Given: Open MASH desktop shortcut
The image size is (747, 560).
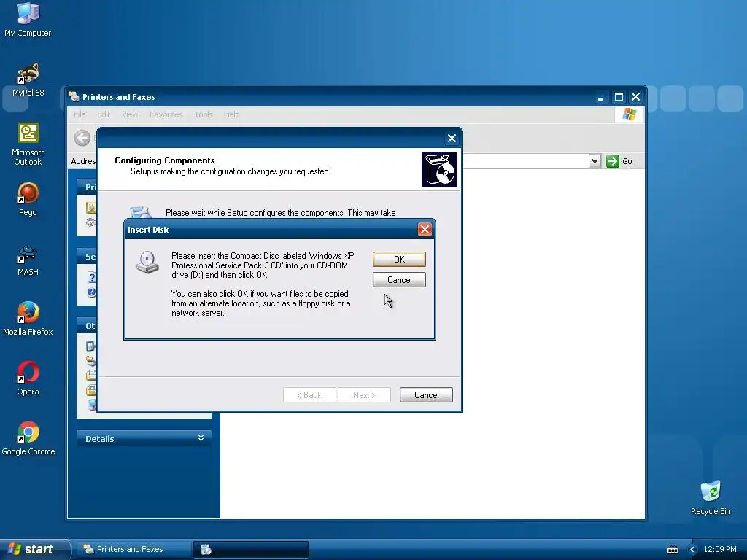Looking at the screenshot, I should pyautogui.click(x=28, y=260).
